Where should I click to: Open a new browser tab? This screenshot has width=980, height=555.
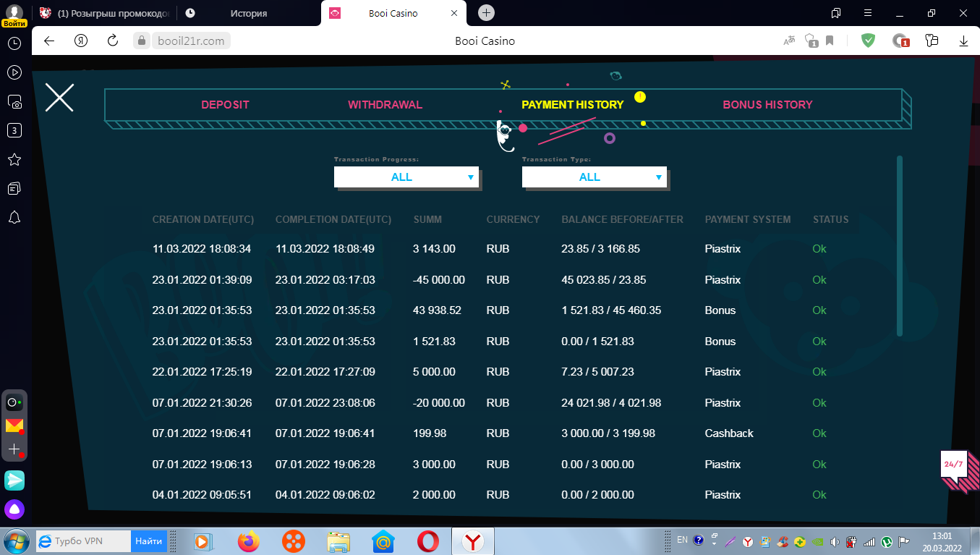click(486, 12)
